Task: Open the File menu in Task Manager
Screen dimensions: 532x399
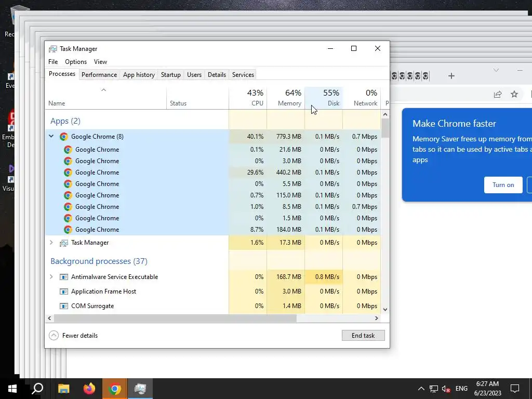Action: click(x=53, y=62)
